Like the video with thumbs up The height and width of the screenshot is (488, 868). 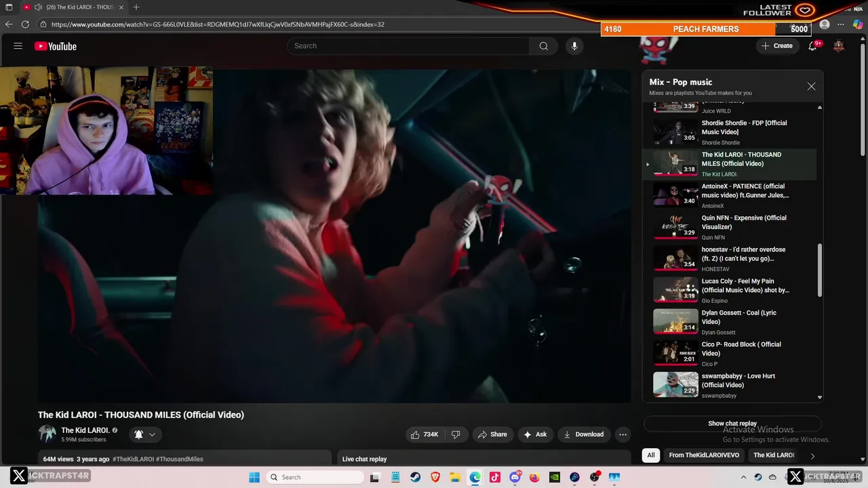(x=424, y=434)
